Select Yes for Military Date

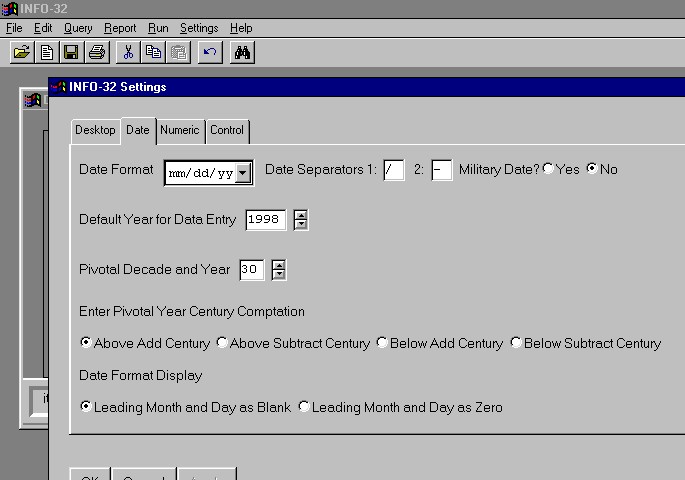(x=548, y=169)
